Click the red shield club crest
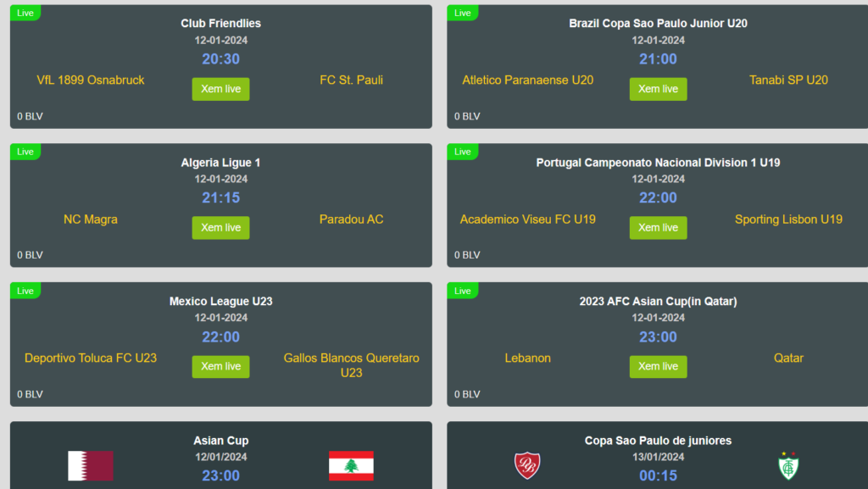 point(527,465)
